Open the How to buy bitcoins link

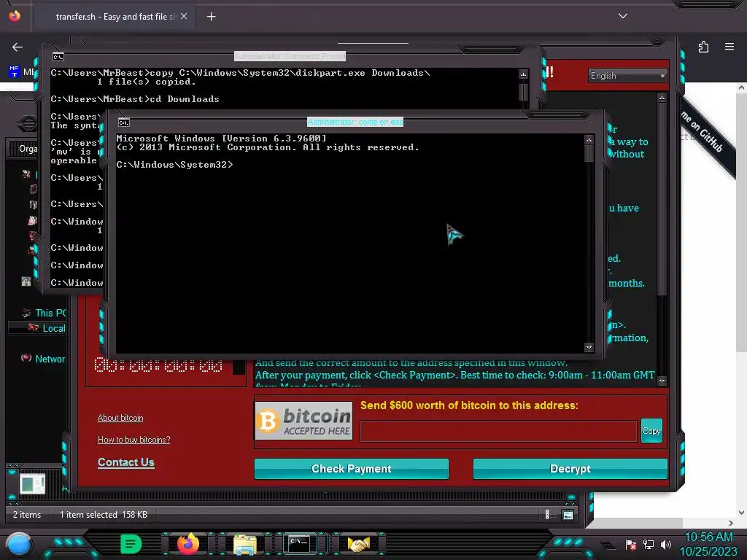pyautogui.click(x=133, y=440)
